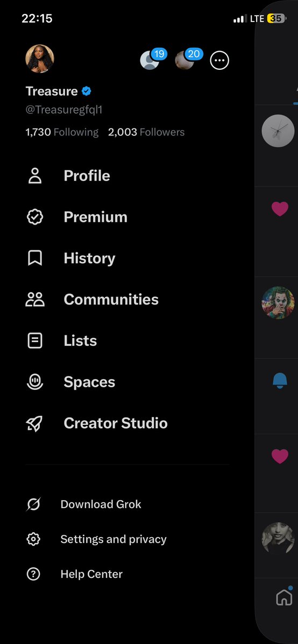Select the Communities menu item
The height and width of the screenshot is (644, 298).
coord(92,299)
